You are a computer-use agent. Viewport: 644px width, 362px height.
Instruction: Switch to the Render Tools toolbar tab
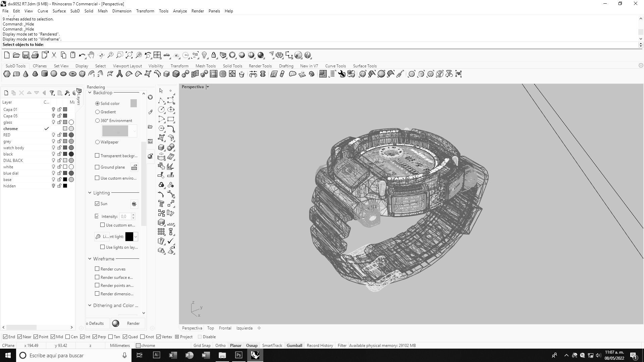click(260, 66)
